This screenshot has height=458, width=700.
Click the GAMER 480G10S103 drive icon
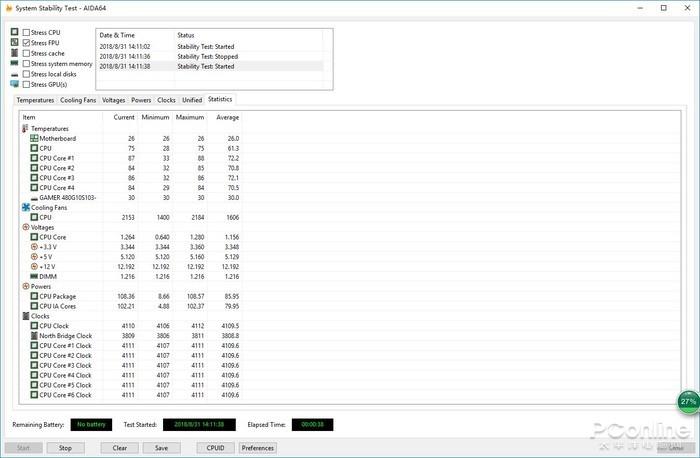click(34, 197)
